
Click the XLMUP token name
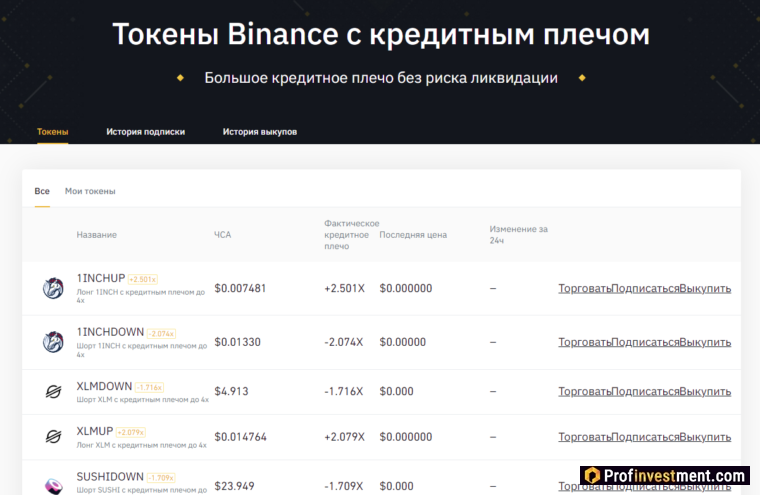(x=95, y=431)
